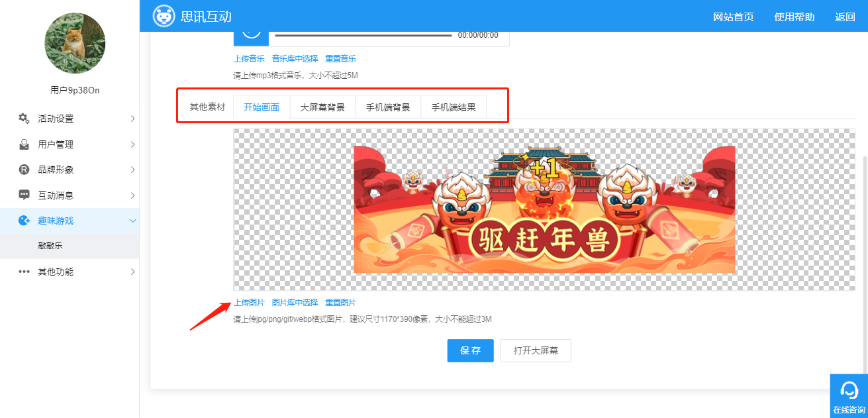Switch to the 大屏幕背景 tab
The height and width of the screenshot is (418, 868).
[322, 107]
